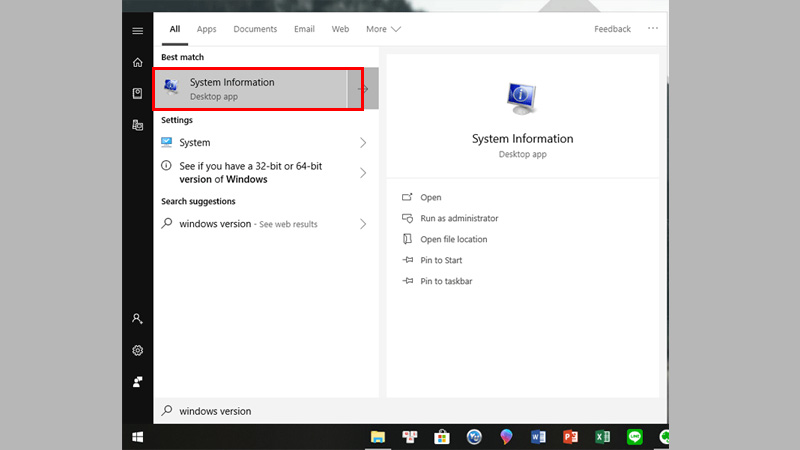Select 'windows version - See web results' suggestion
Image resolution: width=800 pixels, height=450 pixels.
click(266, 224)
